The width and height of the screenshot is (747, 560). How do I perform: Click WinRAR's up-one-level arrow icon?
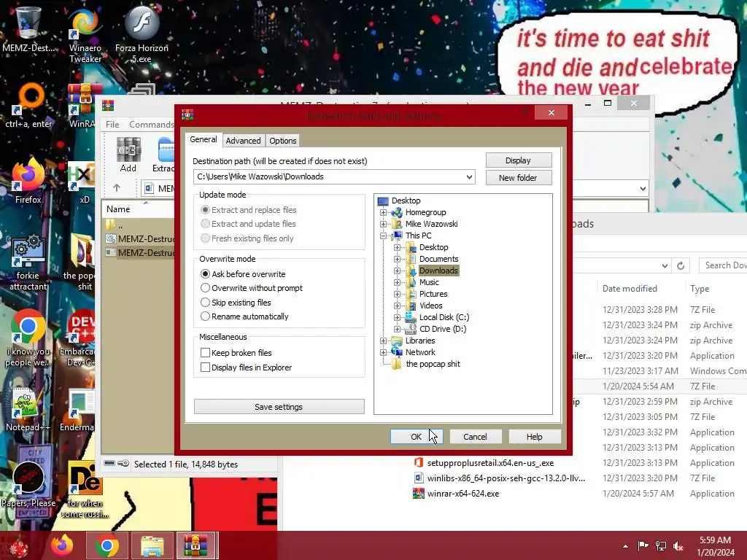[x=117, y=188]
